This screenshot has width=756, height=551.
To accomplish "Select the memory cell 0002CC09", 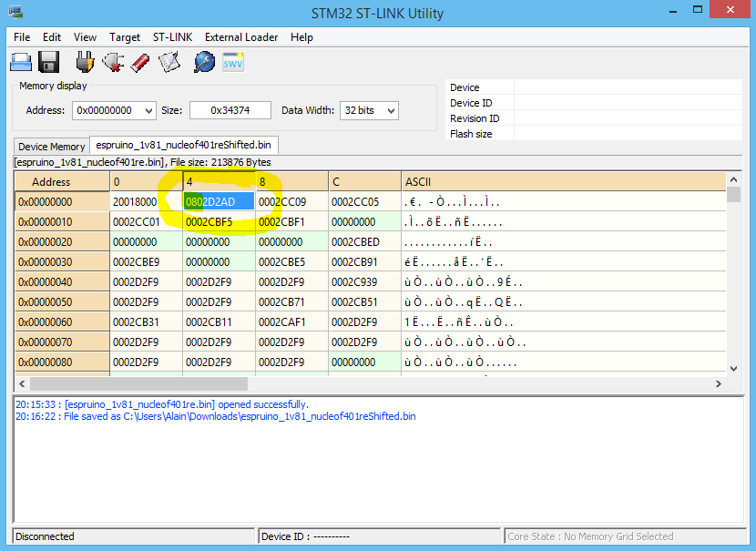I will pyautogui.click(x=291, y=202).
